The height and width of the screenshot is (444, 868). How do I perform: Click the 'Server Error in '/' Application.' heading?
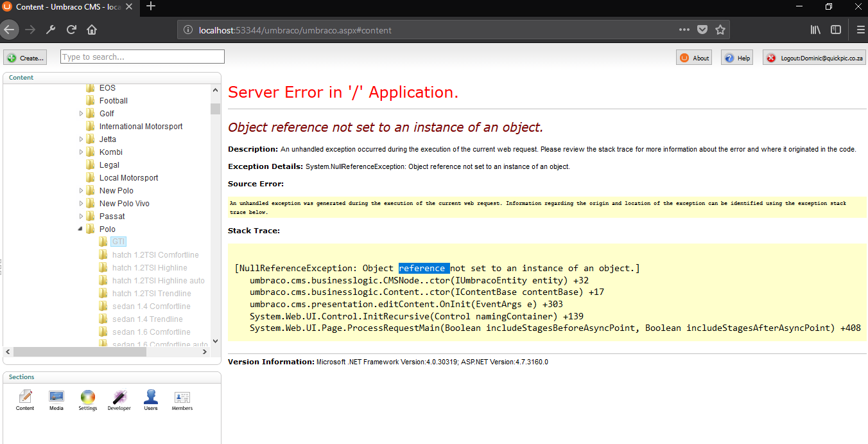coord(343,92)
